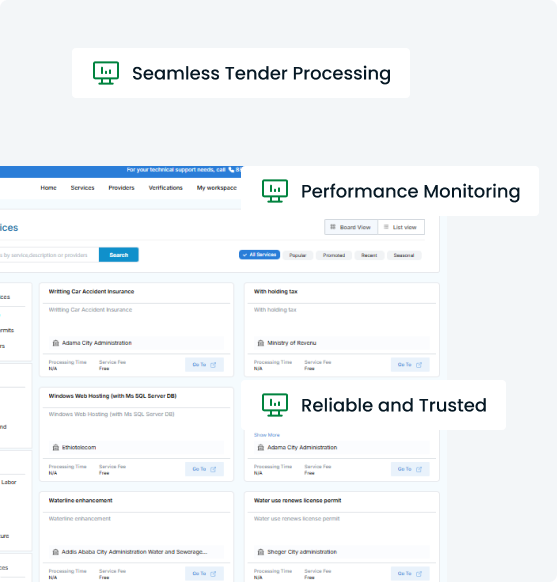Select the All Services filter chip
The image size is (557, 582).
pyautogui.click(x=259, y=255)
